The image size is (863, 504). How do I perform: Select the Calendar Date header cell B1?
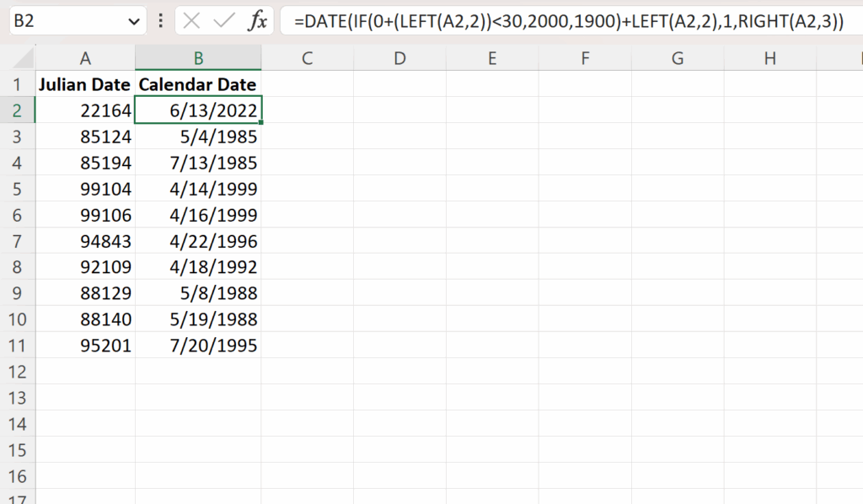[199, 84]
